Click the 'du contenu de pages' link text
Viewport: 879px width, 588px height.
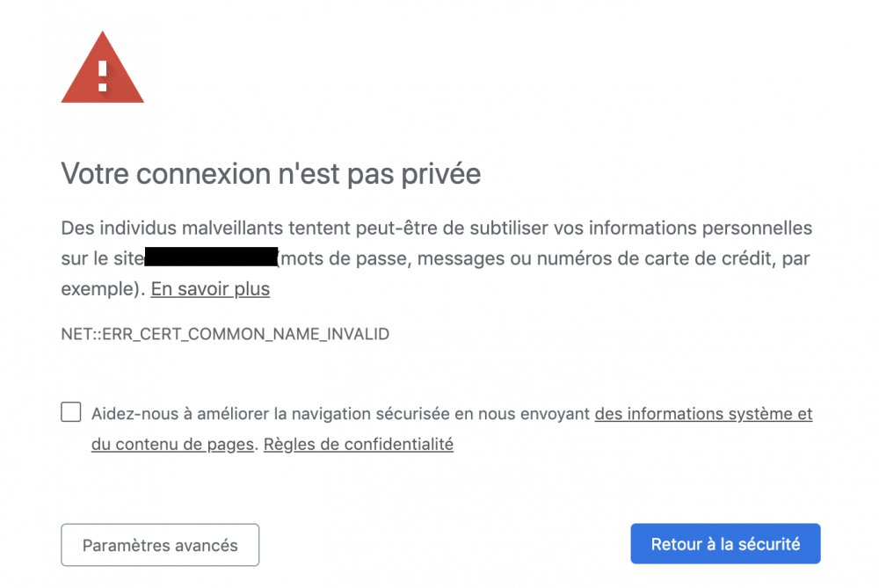click(x=172, y=444)
